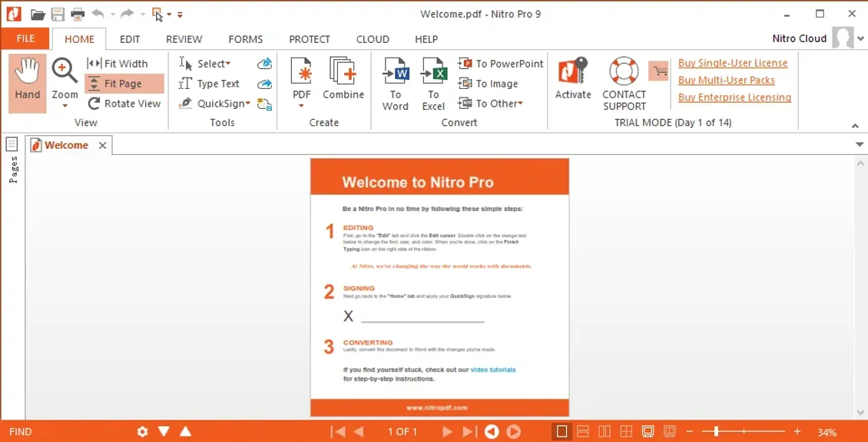
Task: Click the Open folder icon
Action: click(38, 15)
